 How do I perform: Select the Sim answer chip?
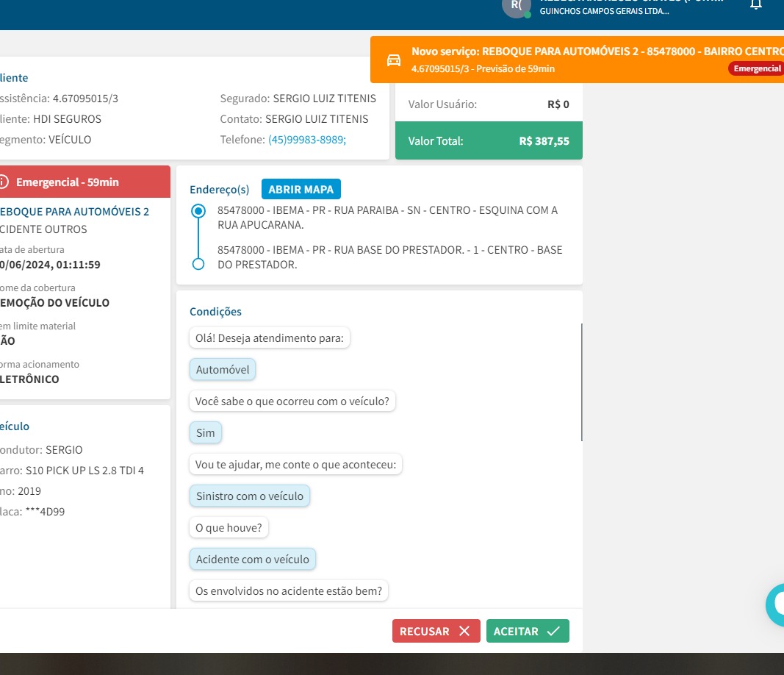point(206,433)
